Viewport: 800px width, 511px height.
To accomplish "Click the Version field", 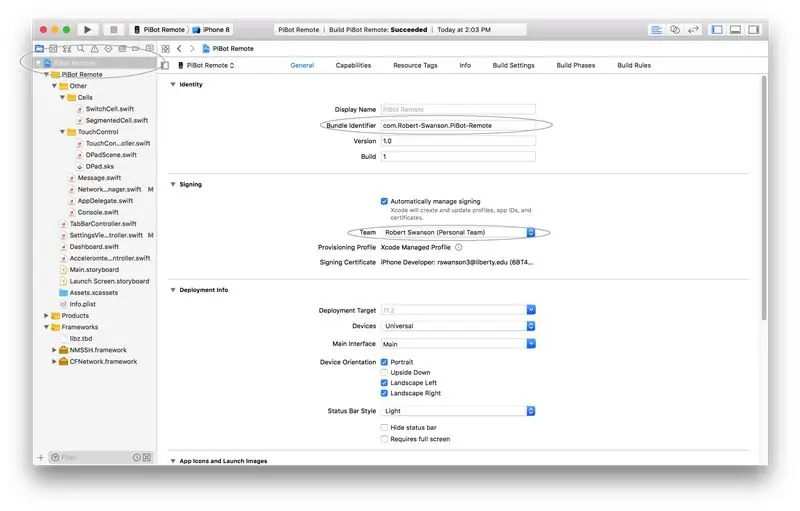I will [458, 141].
